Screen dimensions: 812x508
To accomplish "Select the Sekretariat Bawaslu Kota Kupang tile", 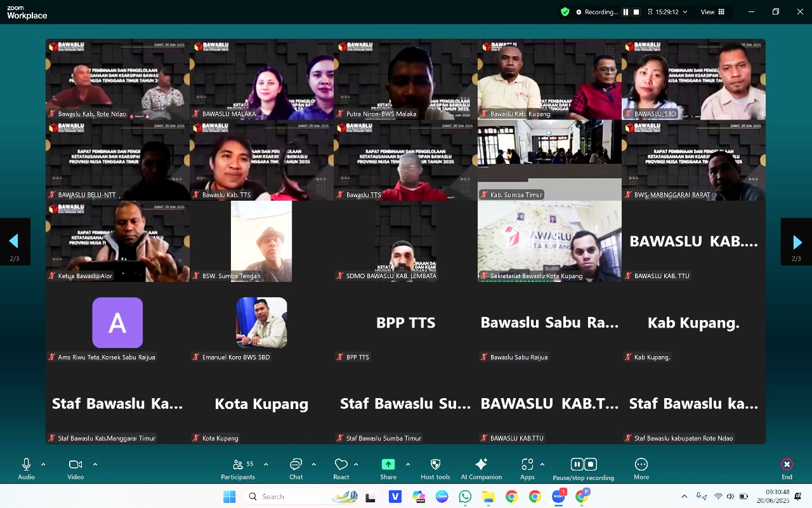I will tap(549, 241).
